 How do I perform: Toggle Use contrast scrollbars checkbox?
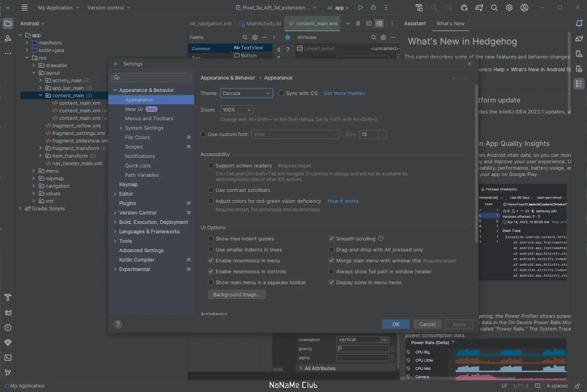coord(211,190)
